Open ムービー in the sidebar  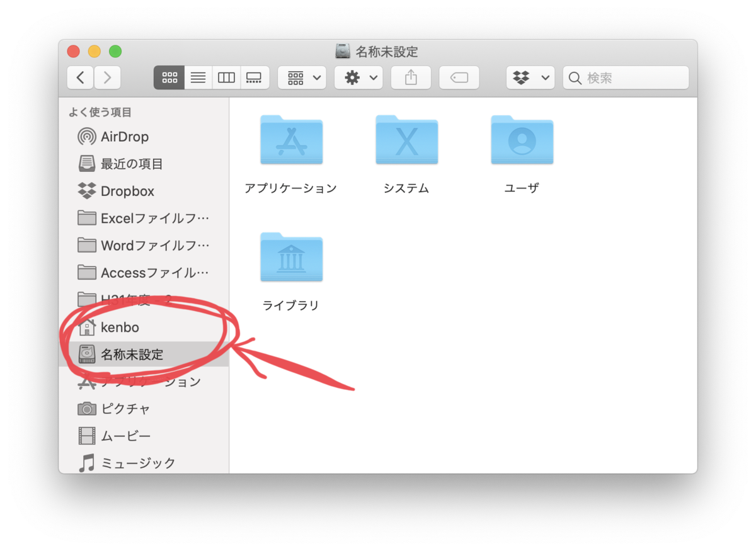point(144,436)
